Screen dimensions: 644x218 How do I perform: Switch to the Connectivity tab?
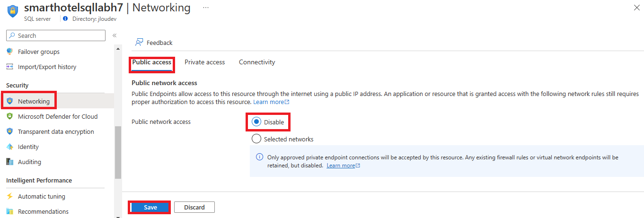257,62
